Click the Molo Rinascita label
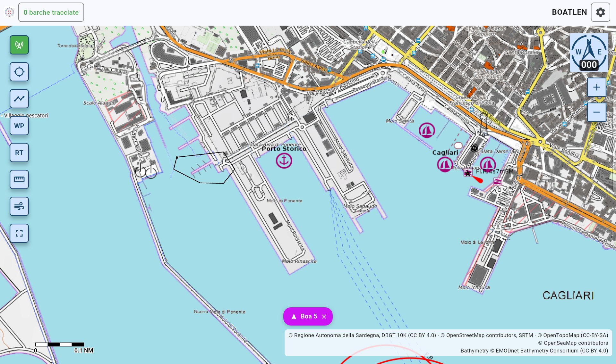The height and width of the screenshot is (364, 616). pyautogui.click(x=299, y=261)
